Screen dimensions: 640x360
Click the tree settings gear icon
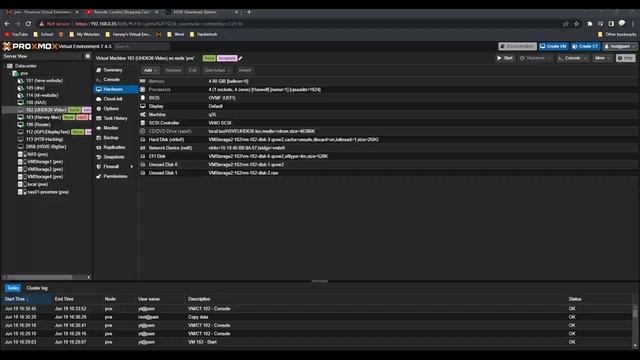(87, 56)
